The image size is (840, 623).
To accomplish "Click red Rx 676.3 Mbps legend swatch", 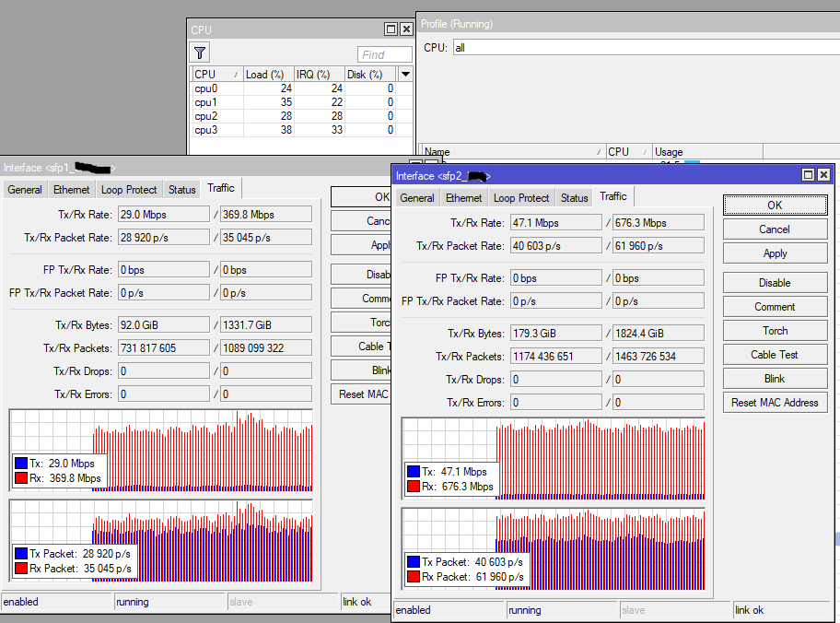I will coord(413,487).
